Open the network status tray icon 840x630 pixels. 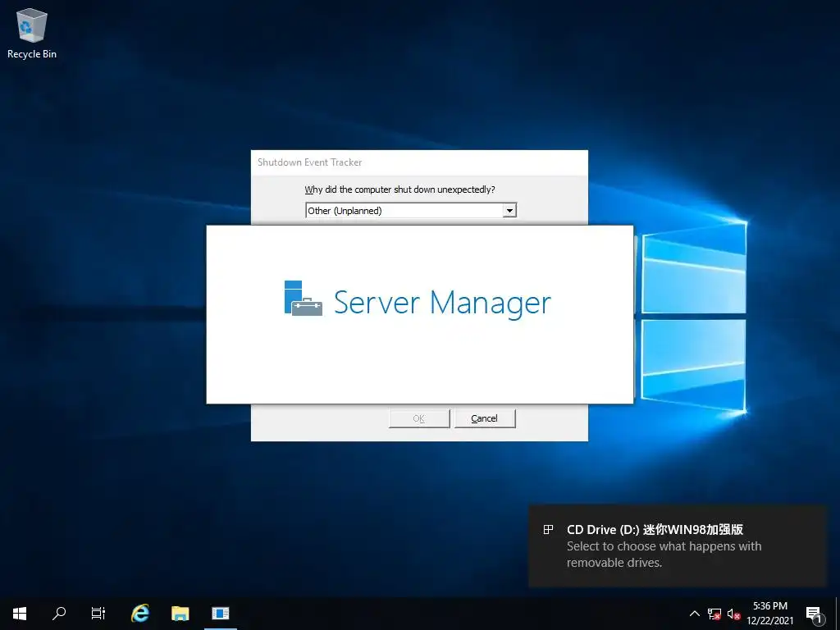[x=714, y=614]
